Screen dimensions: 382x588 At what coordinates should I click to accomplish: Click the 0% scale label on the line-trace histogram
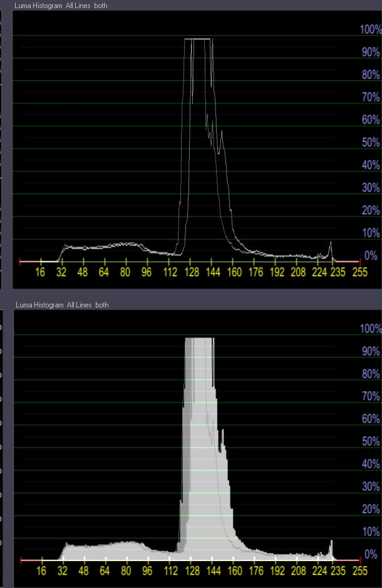pyautogui.click(x=371, y=255)
